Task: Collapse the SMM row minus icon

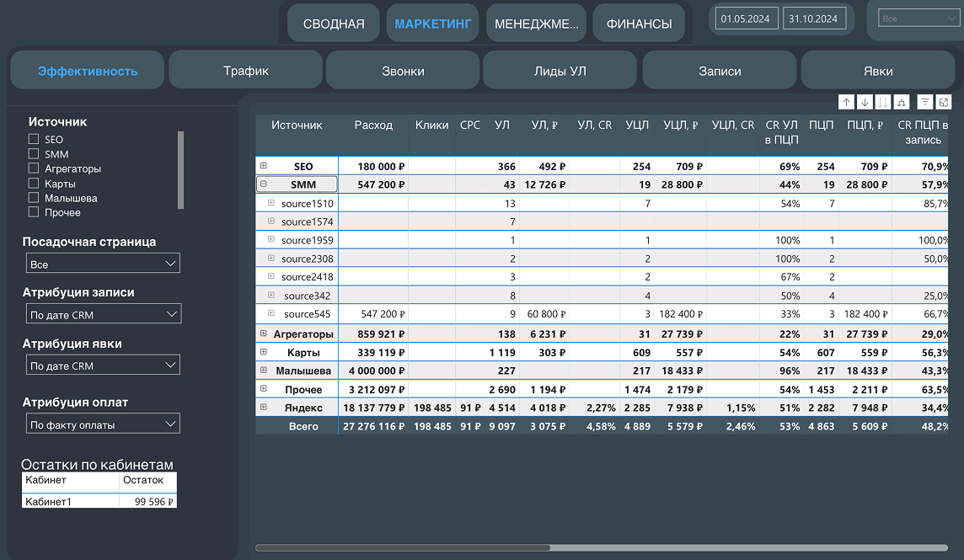Action: [x=264, y=184]
